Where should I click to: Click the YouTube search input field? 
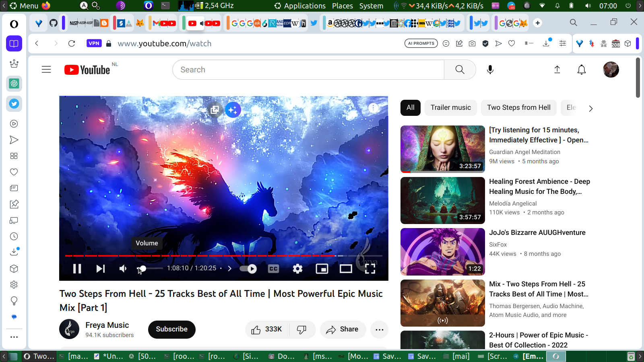(308, 70)
